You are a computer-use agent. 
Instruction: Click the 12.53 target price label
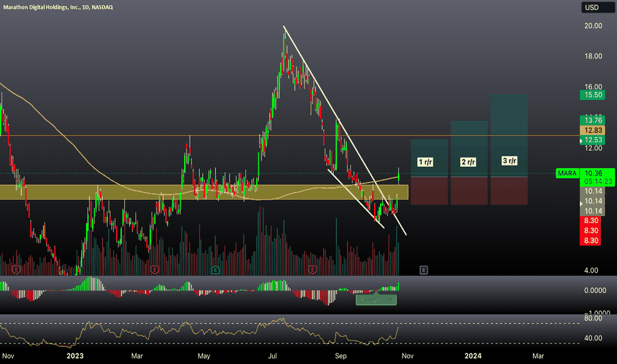[x=593, y=140]
